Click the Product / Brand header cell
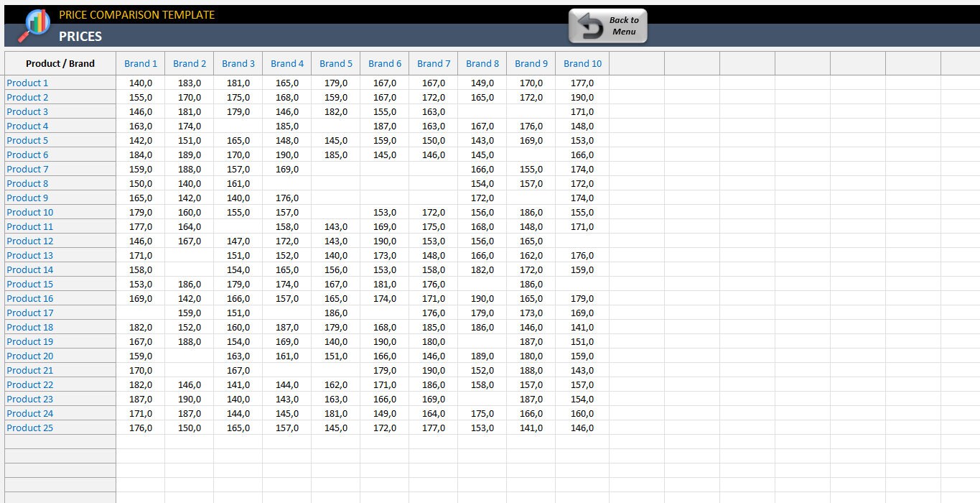This screenshot has width=980, height=503. click(x=60, y=63)
